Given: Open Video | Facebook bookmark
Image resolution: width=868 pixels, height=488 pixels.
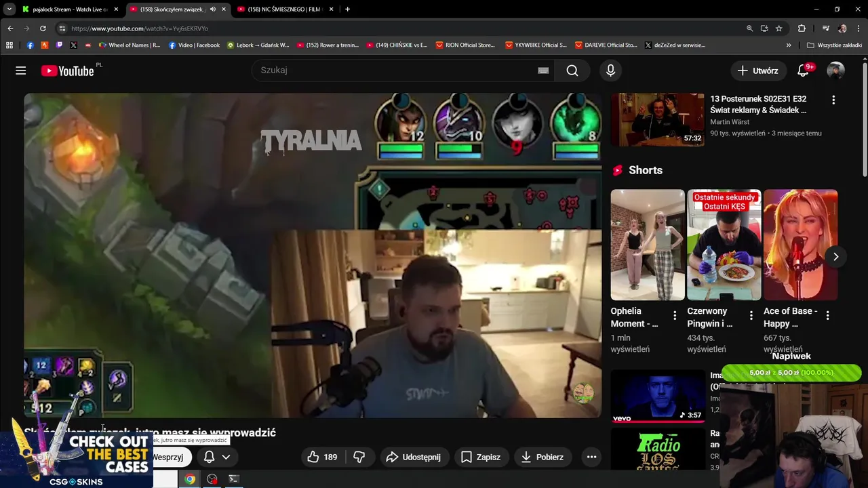Looking at the screenshot, I should pos(194,45).
